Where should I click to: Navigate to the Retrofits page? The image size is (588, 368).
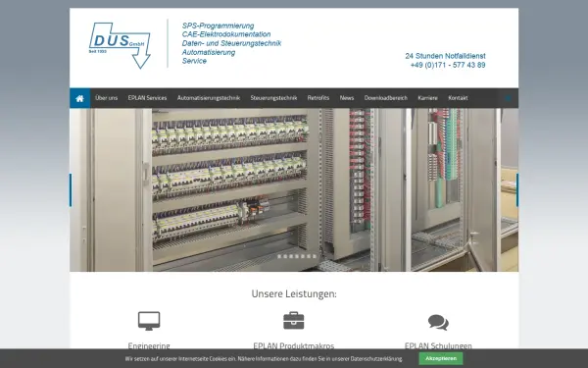point(318,98)
